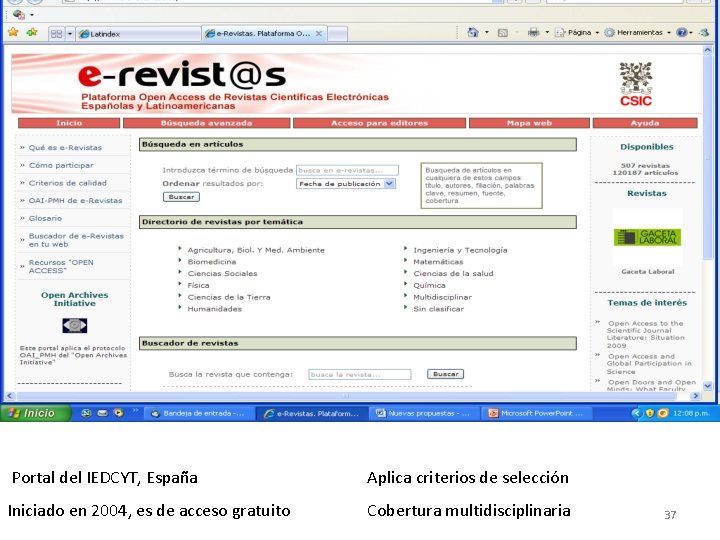Click the Add to Favorites star icon
Image resolution: width=720 pixels, height=540 pixels.
click(32, 33)
